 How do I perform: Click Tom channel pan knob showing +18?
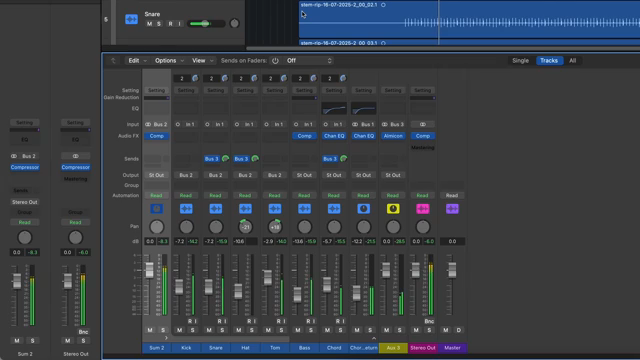tap(275, 227)
